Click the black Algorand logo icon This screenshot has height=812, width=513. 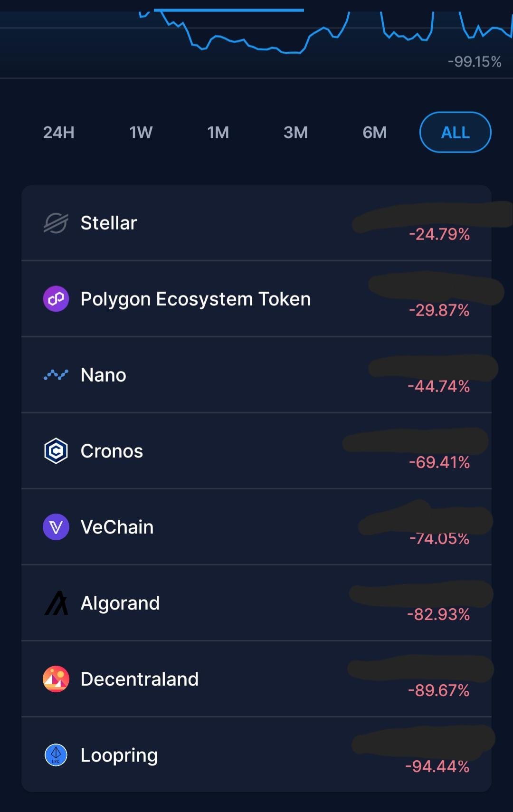coord(56,603)
